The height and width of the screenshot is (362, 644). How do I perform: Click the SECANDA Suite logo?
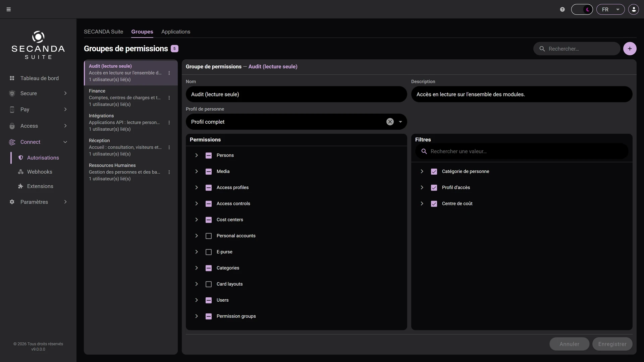pyautogui.click(x=38, y=45)
